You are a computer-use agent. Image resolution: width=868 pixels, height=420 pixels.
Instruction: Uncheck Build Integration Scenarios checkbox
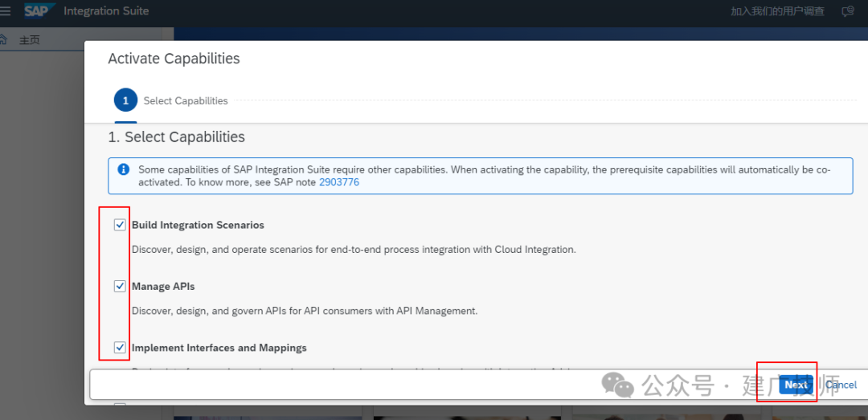[120, 225]
